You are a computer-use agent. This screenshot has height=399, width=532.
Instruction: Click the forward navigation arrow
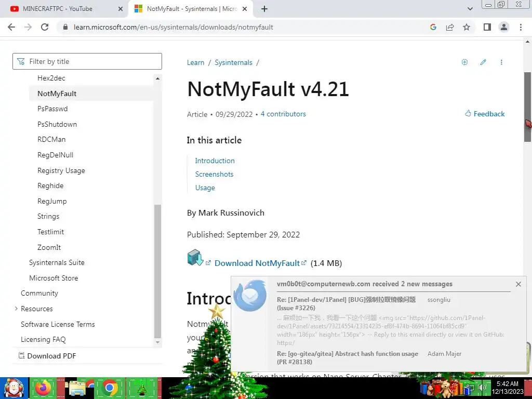point(28,27)
